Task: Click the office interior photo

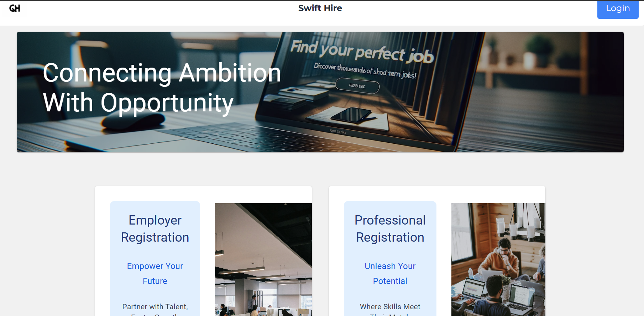Action: [x=263, y=259]
